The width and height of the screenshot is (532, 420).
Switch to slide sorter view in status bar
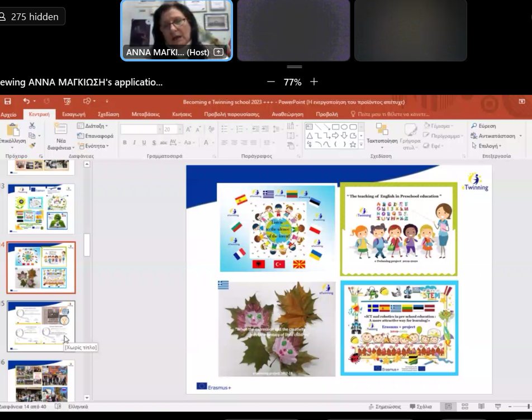(x=464, y=407)
